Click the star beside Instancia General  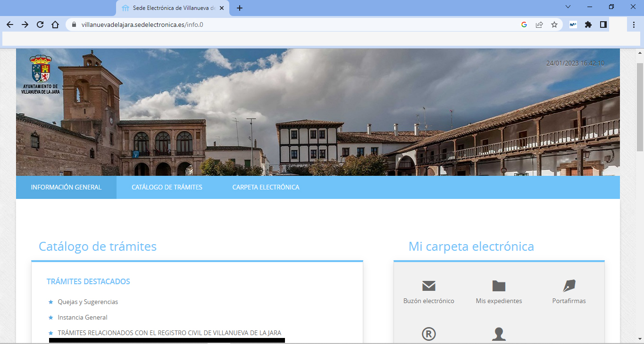coord(51,317)
